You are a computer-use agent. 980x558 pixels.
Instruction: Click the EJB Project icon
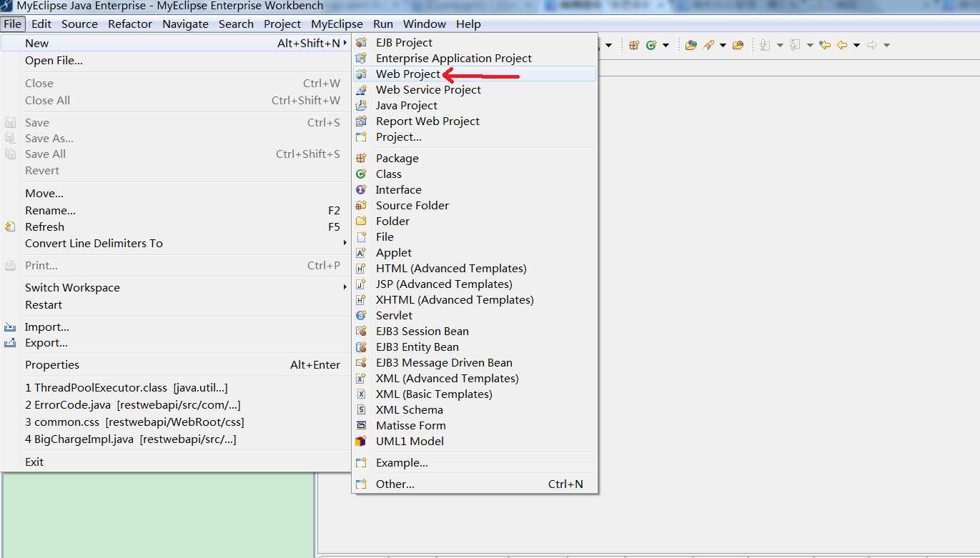(362, 42)
